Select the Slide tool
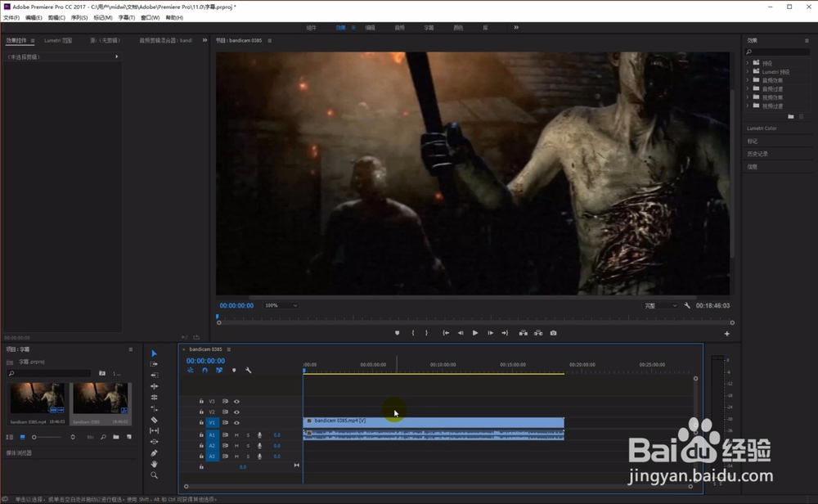Image resolution: width=818 pixels, height=504 pixels. (x=154, y=441)
